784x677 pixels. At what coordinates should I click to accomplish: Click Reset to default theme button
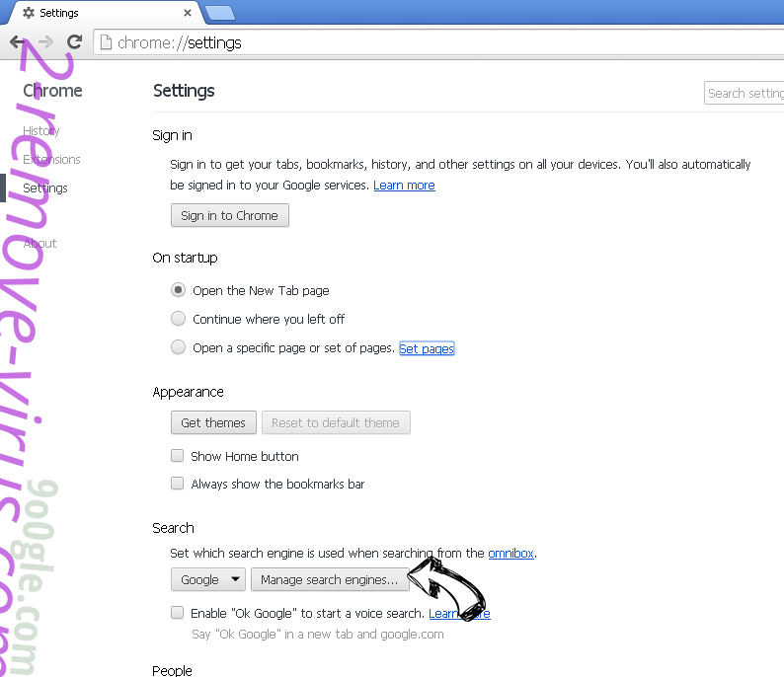click(x=336, y=422)
